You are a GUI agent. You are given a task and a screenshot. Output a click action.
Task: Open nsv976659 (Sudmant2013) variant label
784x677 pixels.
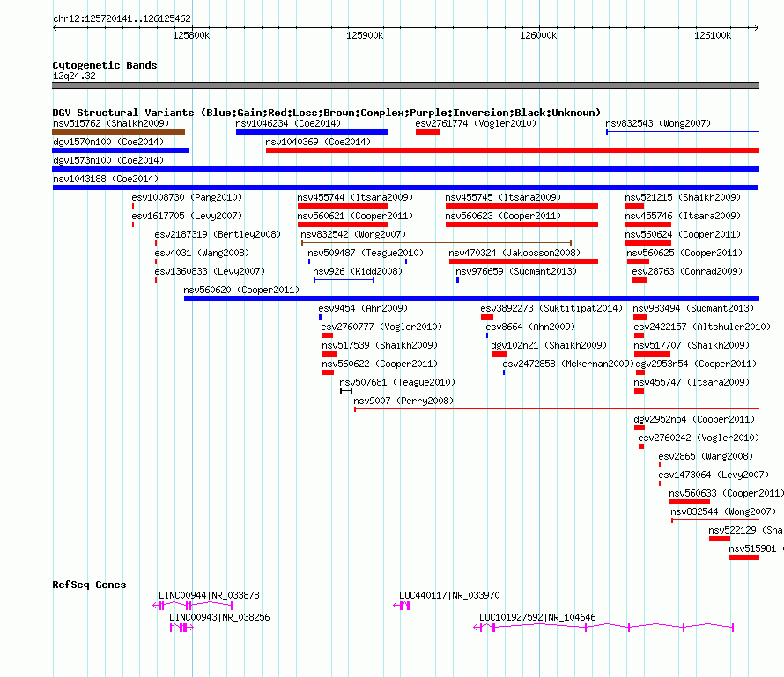click(x=516, y=271)
